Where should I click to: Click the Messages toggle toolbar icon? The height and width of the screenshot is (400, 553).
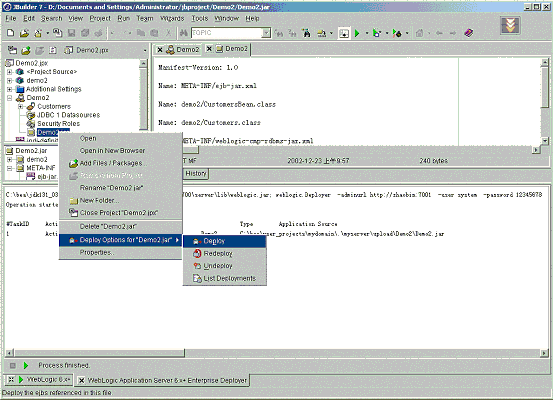point(344,33)
